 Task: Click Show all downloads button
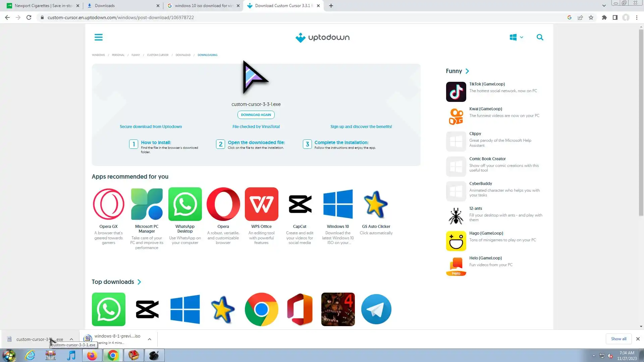click(x=618, y=339)
